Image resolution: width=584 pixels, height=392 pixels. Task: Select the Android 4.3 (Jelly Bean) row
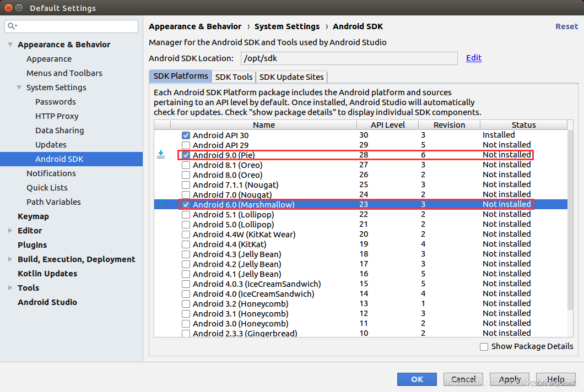pos(360,254)
